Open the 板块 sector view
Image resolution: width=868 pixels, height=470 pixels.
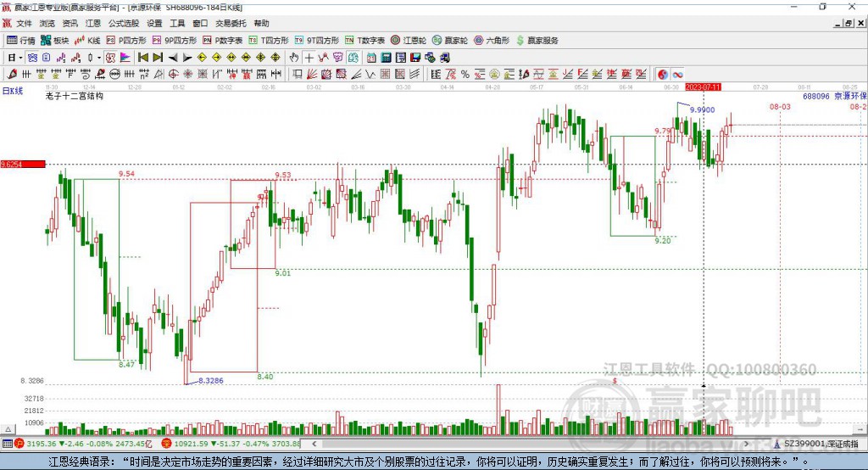[x=54, y=41]
